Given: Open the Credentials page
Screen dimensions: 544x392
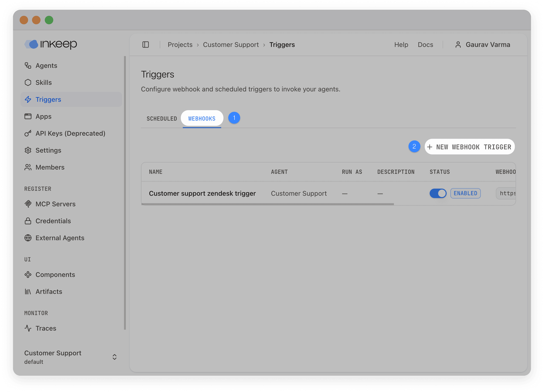Looking at the screenshot, I should pyautogui.click(x=53, y=221).
